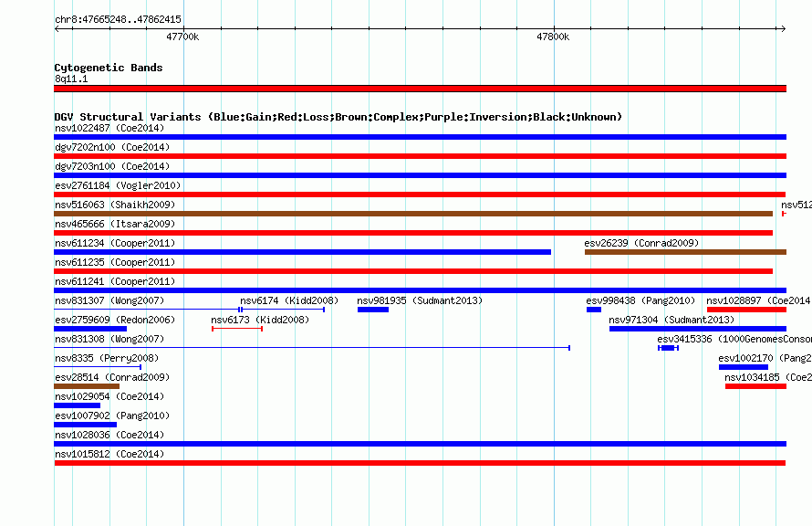The image size is (812, 526).
Task: Click the nsv6174 (Kidd2008) label
Action: [289, 300]
